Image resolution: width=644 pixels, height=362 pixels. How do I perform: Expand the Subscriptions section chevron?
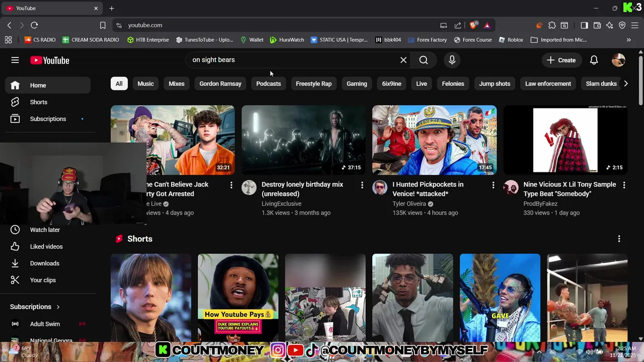click(x=58, y=307)
